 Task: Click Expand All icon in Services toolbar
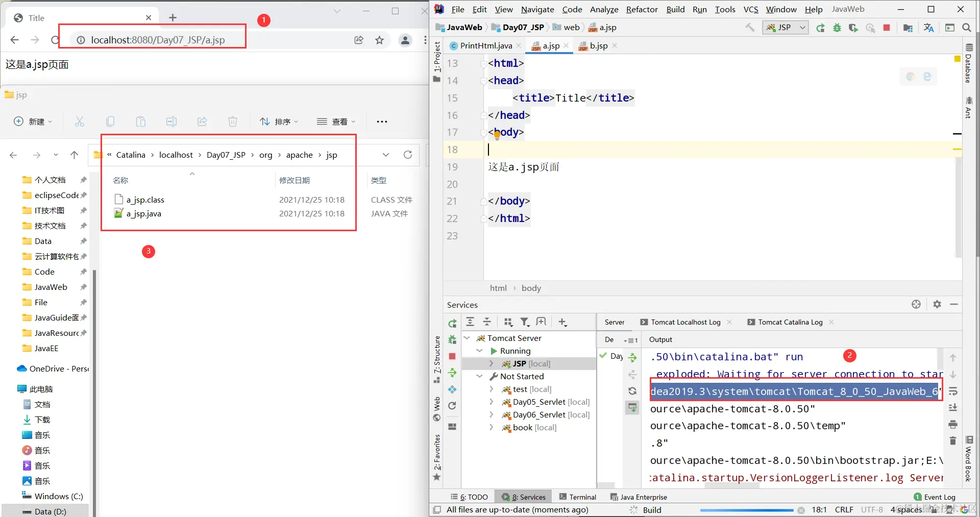pyautogui.click(x=470, y=322)
